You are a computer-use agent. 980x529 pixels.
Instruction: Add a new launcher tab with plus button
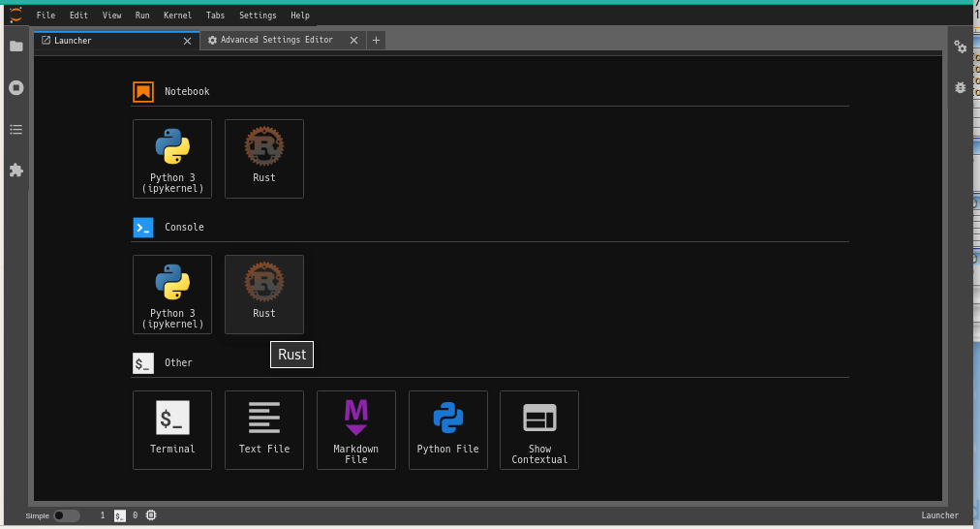pyautogui.click(x=376, y=40)
